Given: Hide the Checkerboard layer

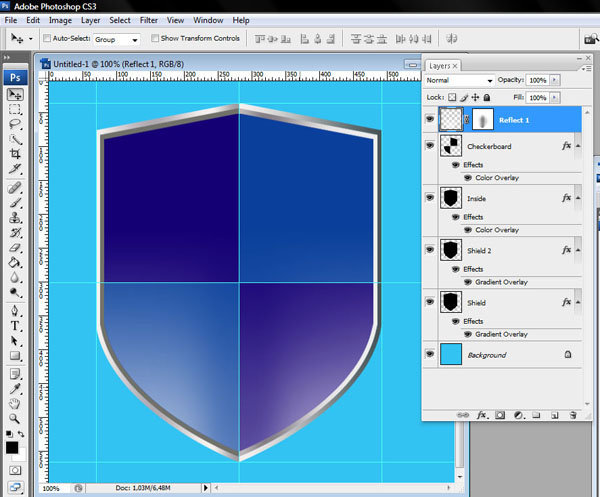Looking at the screenshot, I should pos(430,145).
